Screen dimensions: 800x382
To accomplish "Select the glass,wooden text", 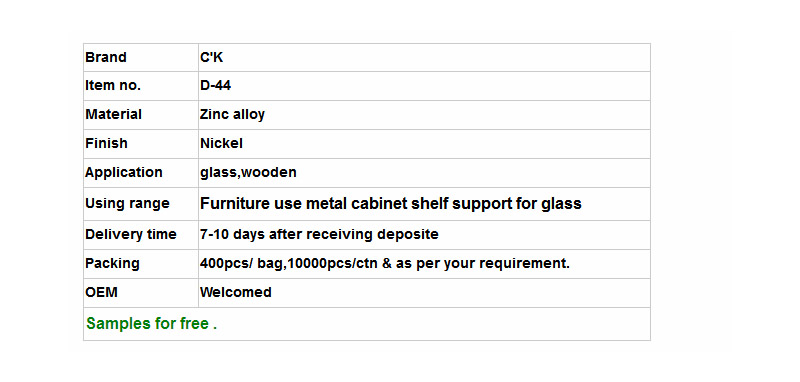I will (248, 173).
